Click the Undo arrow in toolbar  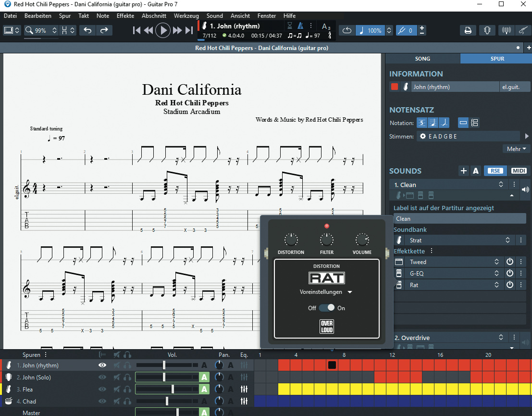(87, 30)
